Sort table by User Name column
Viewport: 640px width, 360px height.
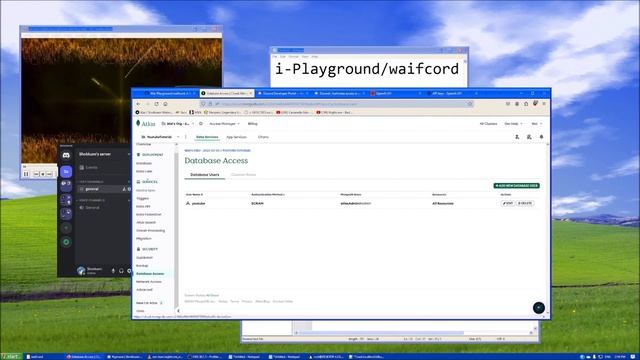[194, 195]
